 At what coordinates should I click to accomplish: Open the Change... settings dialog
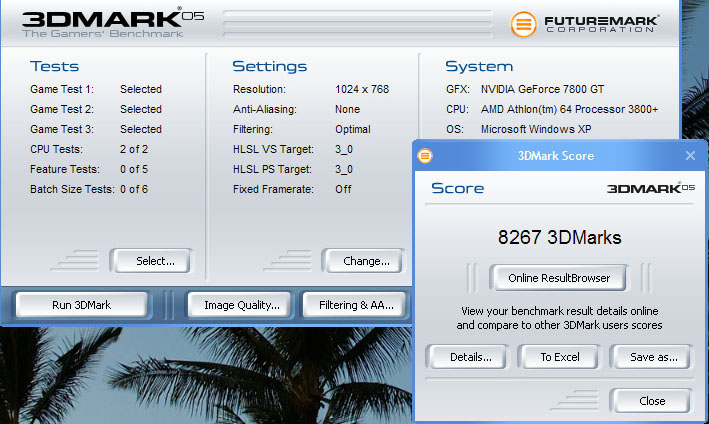[x=363, y=261]
